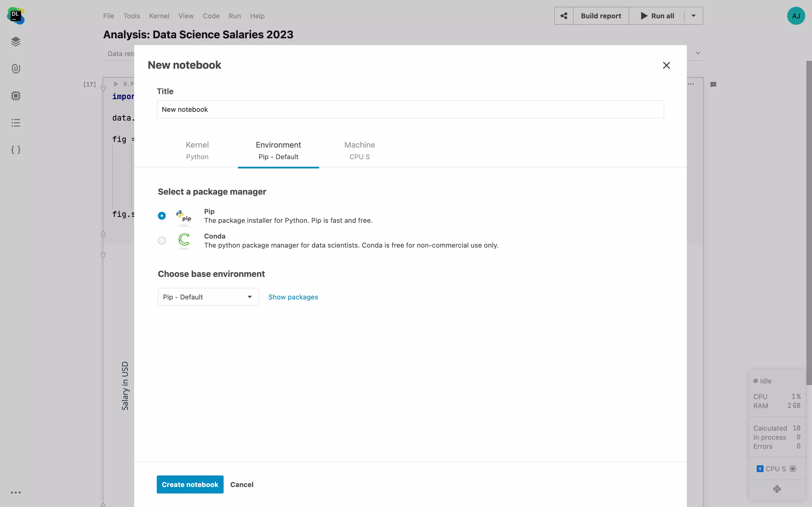
Task: Toggle the CPU S machine indicator
Action: 793,469
